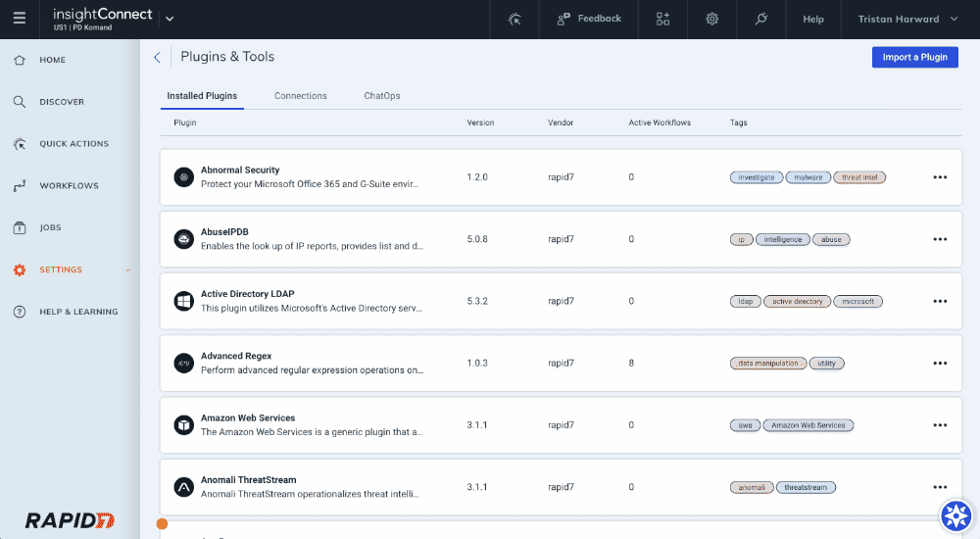Viewport: 980px width, 539px height.
Task: Click the intelligence tag
Action: pyautogui.click(x=782, y=239)
